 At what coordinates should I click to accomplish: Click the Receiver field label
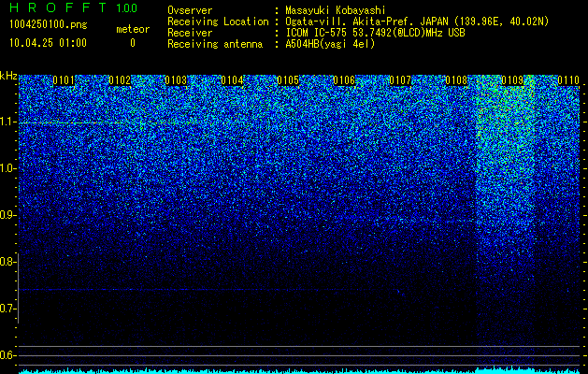pyautogui.click(x=190, y=33)
